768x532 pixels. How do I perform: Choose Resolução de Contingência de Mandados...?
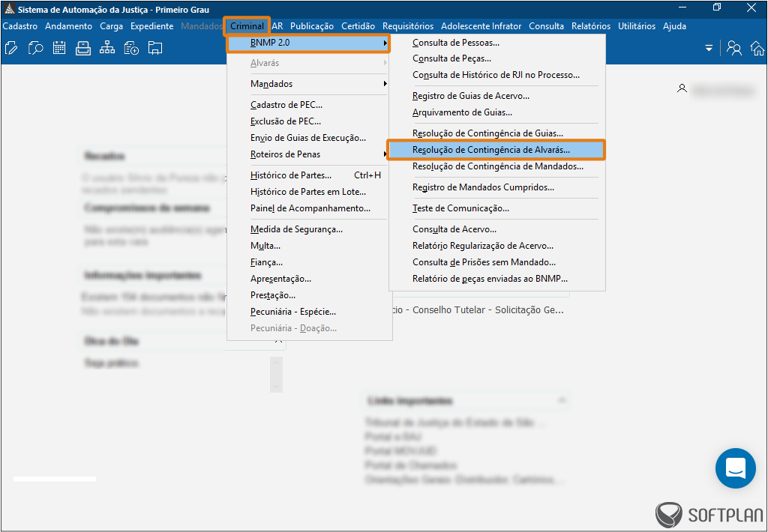tap(497, 166)
